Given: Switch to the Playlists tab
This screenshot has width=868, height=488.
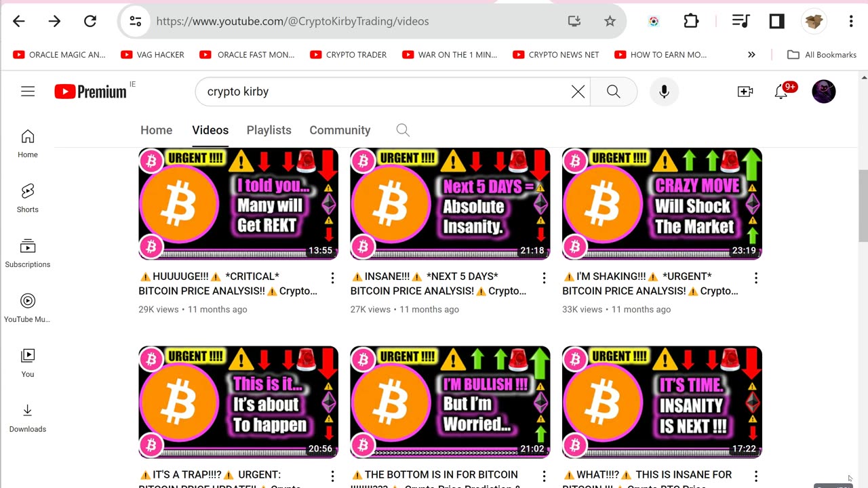Looking at the screenshot, I should [x=269, y=130].
